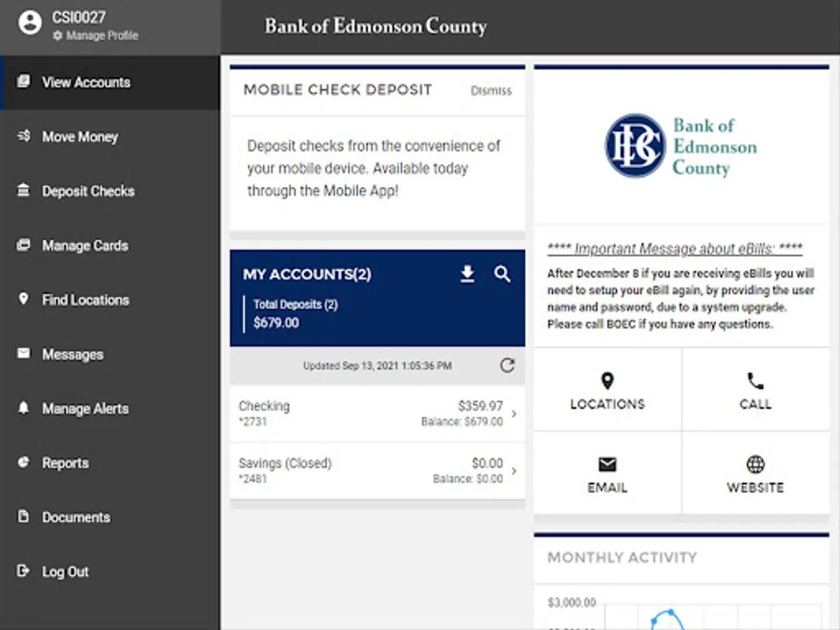Select Manage Alerts menu label

point(85,408)
